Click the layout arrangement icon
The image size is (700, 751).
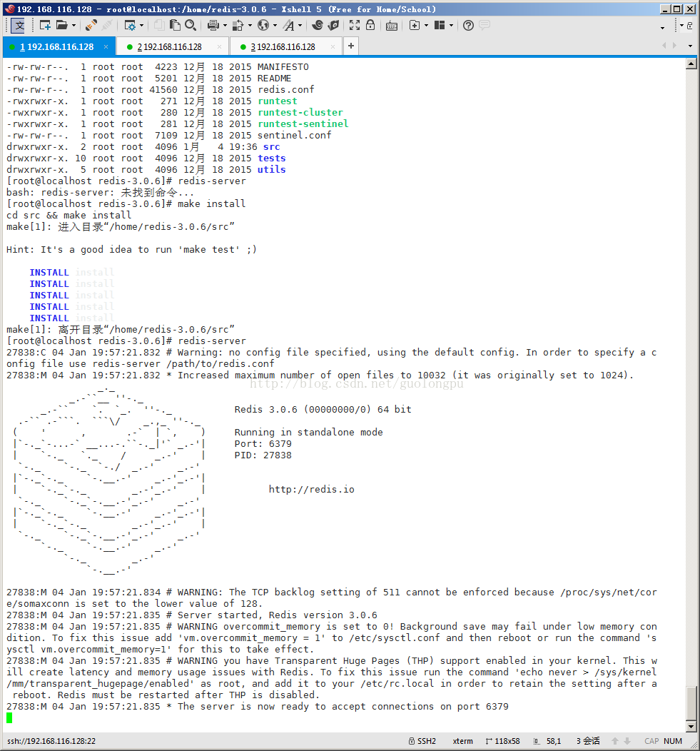[440, 26]
